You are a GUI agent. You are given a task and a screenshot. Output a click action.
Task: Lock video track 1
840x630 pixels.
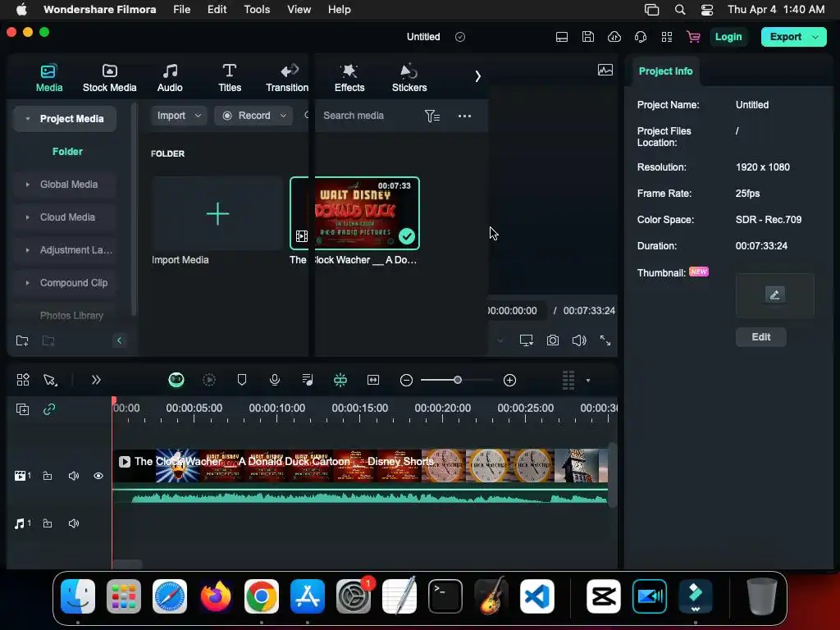(x=48, y=476)
